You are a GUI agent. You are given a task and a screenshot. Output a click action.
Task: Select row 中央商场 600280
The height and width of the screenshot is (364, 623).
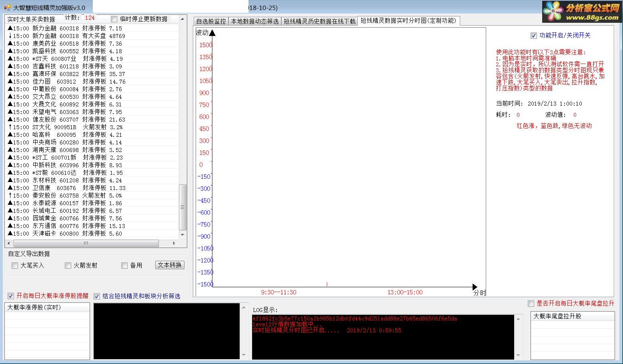coord(92,142)
